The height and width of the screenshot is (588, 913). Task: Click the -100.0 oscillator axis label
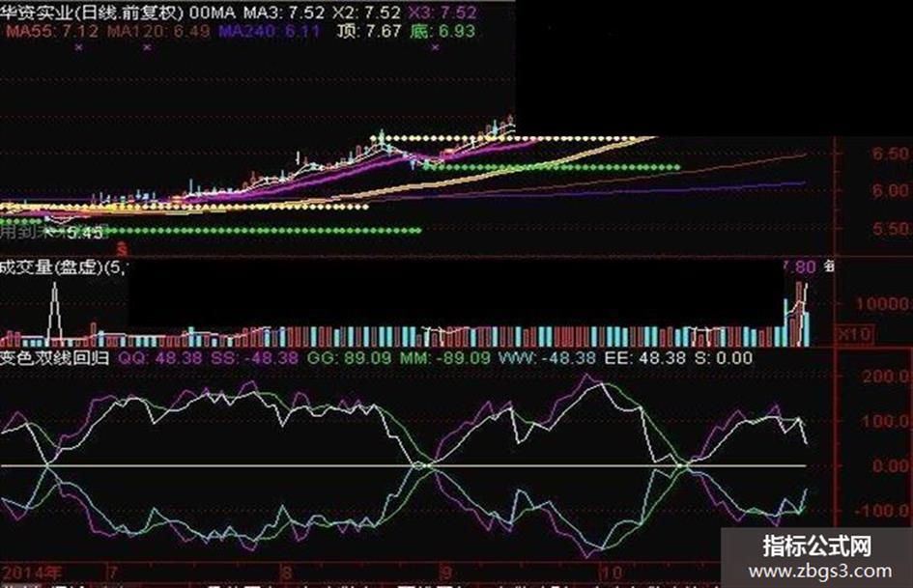coord(880,511)
